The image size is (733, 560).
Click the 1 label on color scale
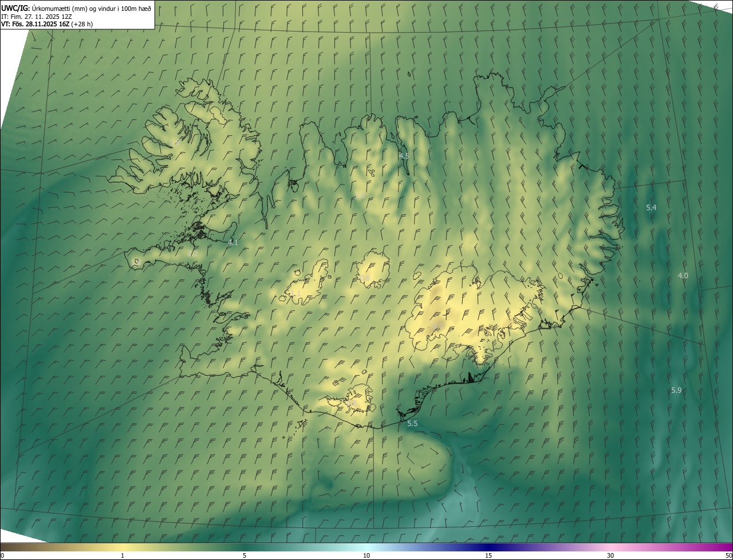click(x=123, y=555)
